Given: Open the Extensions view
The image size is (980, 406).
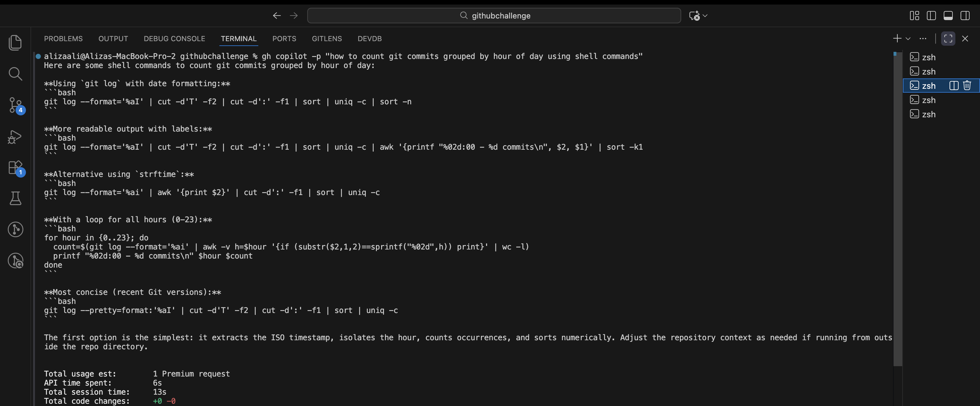Looking at the screenshot, I should coord(16,168).
